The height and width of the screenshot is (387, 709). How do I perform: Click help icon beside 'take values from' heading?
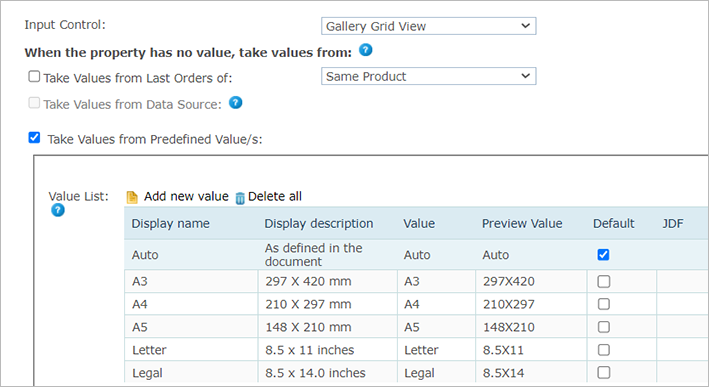point(365,50)
